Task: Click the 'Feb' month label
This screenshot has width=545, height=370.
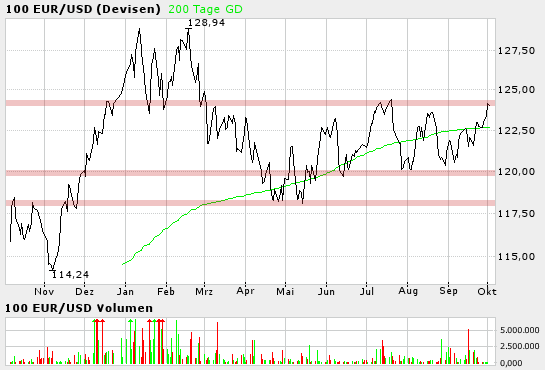Action: click(x=166, y=291)
